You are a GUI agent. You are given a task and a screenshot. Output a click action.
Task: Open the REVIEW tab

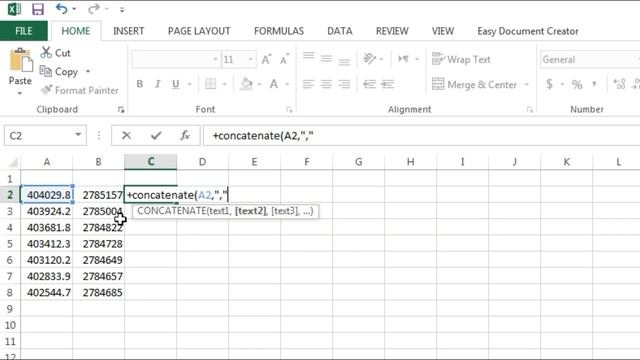pos(392,31)
